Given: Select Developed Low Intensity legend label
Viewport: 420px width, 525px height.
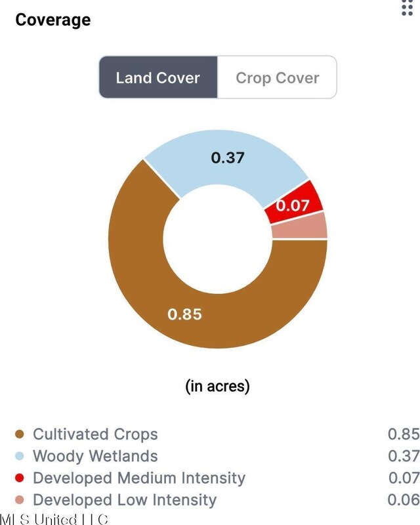Looking at the screenshot, I should click(x=125, y=500).
